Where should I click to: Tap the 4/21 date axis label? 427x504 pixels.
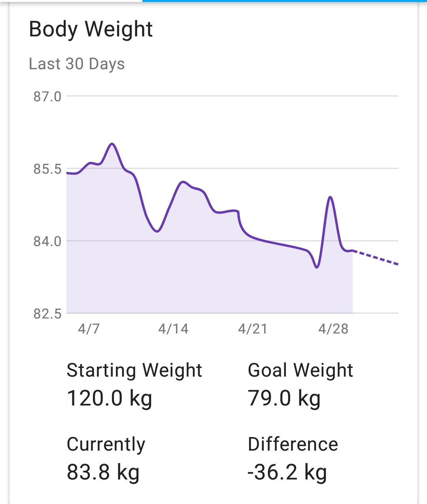(x=253, y=329)
